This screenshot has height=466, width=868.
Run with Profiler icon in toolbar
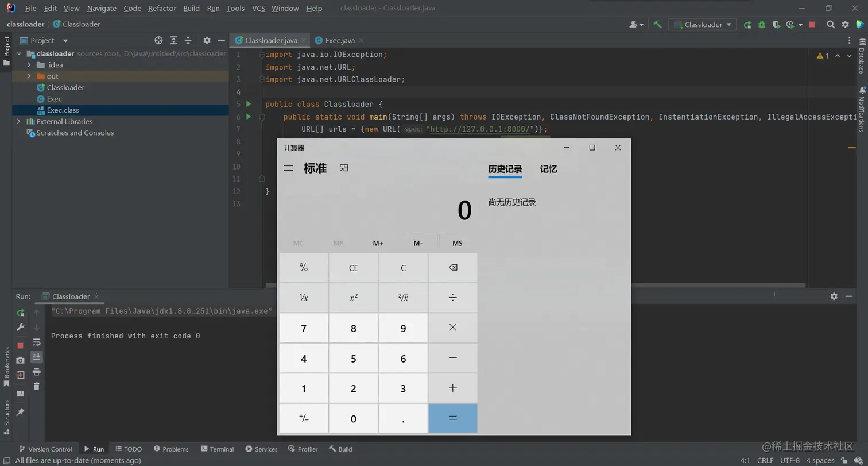(x=790, y=25)
